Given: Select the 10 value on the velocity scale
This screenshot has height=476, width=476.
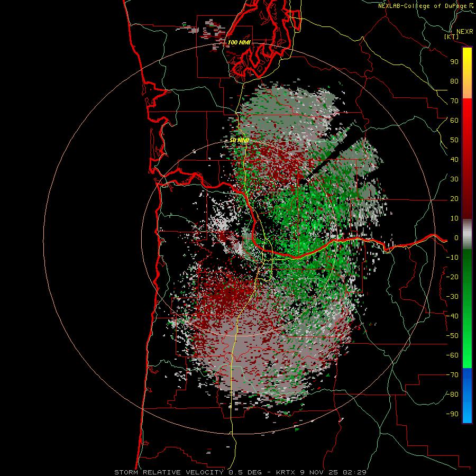Looking at the screenshot, I should click(454, 218).
